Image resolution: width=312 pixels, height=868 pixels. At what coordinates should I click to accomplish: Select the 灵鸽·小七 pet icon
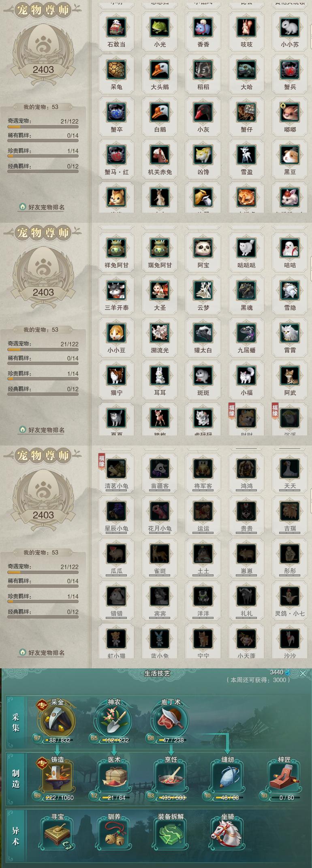pyautogui.click(x=290, y=596)
